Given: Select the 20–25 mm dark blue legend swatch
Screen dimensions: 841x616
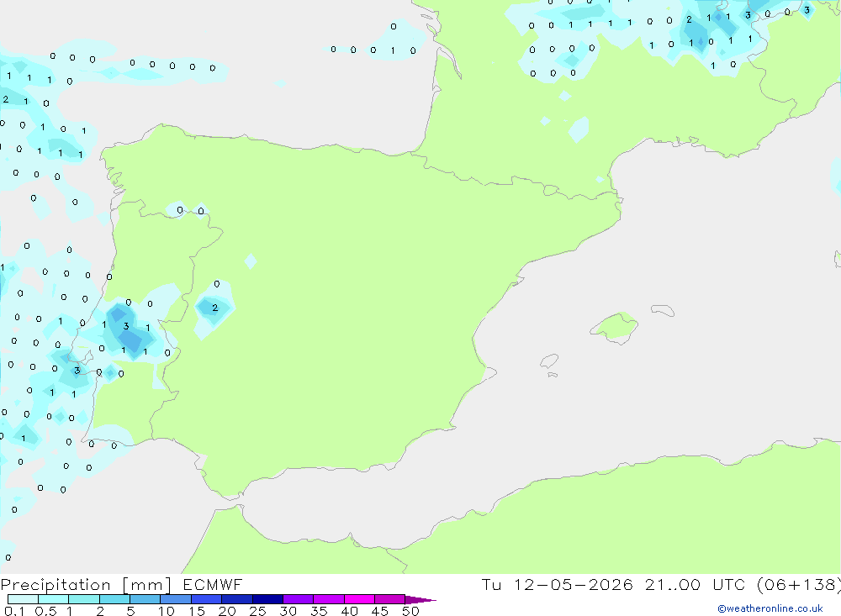Looking at the screenshot, I should (x=237, y=599).
